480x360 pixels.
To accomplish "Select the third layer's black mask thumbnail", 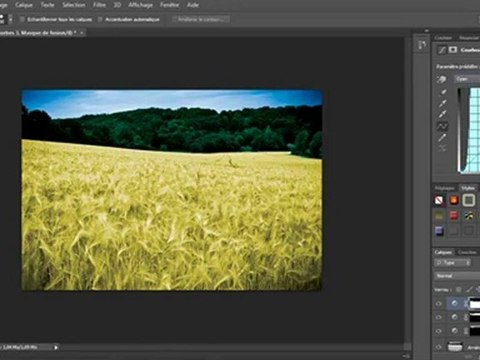I will click(475, 331).
